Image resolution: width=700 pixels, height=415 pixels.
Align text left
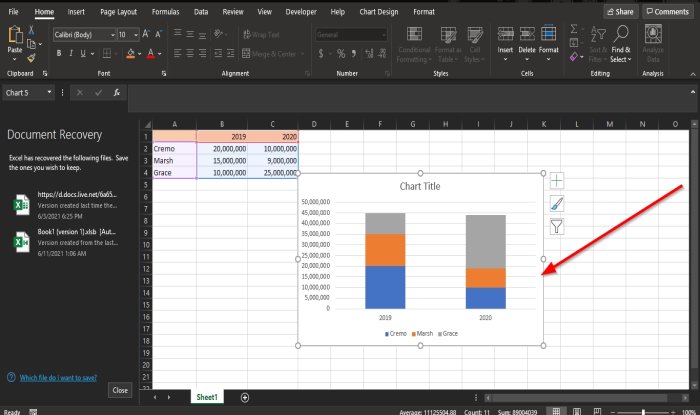tap(177, 54)
